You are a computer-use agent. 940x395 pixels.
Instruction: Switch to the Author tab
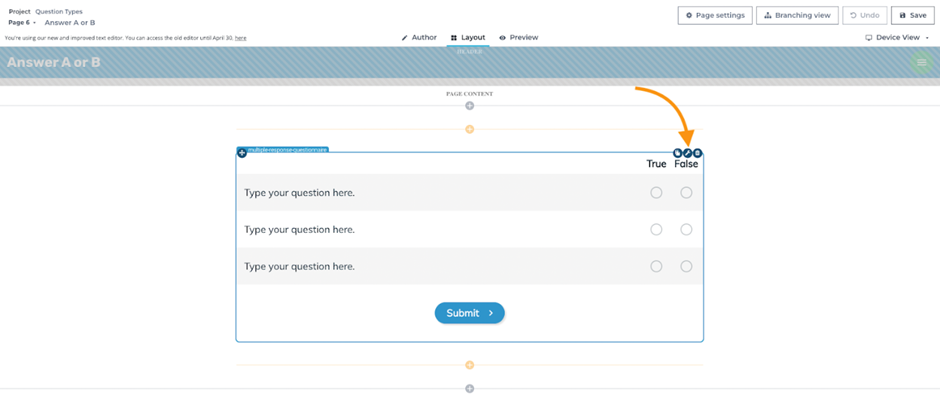point(419,37)
